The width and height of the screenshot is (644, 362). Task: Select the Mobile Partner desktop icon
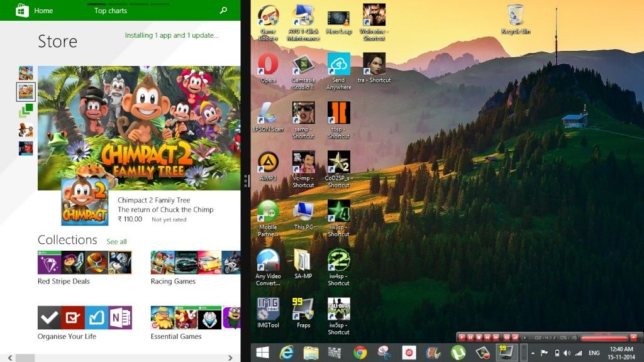pos(268,218)
